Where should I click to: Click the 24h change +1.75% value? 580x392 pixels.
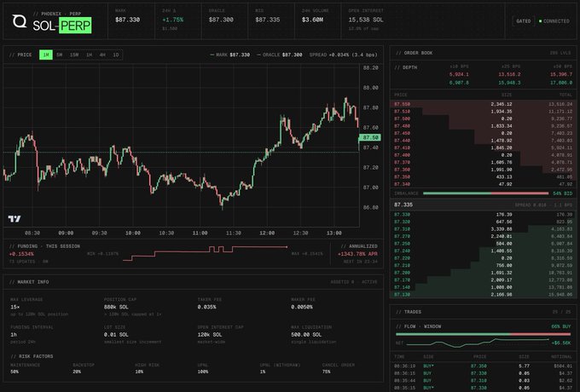click(x=173, y=20)
